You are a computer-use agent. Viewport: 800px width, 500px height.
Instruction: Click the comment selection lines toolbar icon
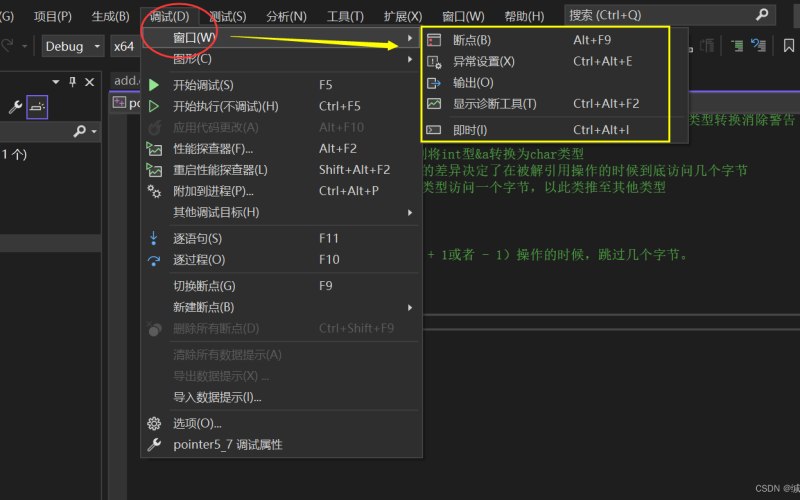(737, 46)
